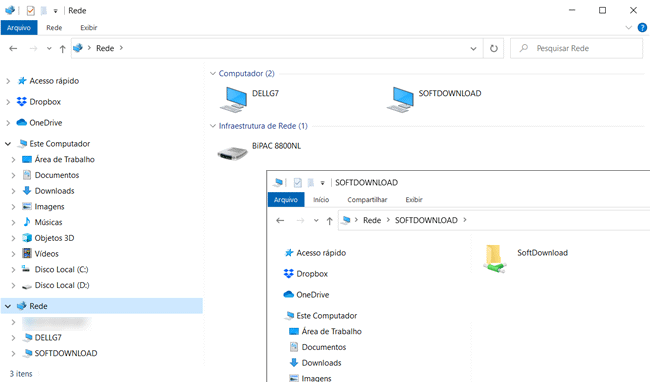Expand SOFTDOWNLOAD under Rede in tree
This screenshot has height=382, width=650.
coord(13,353)
